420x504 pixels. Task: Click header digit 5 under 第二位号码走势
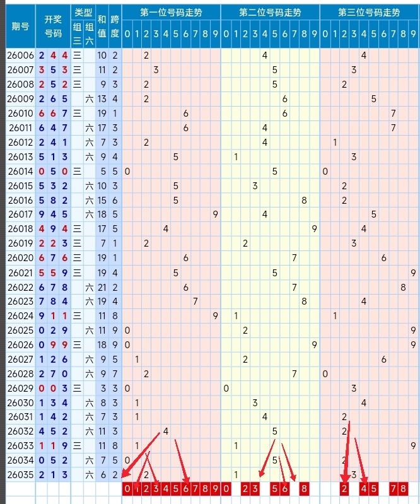click(275, 34)
